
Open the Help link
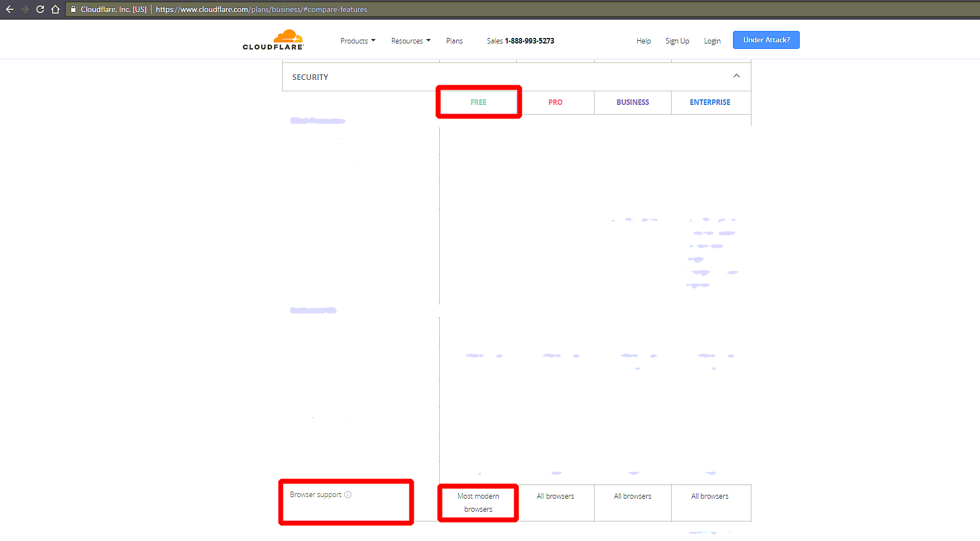click(x=643, y=41)
